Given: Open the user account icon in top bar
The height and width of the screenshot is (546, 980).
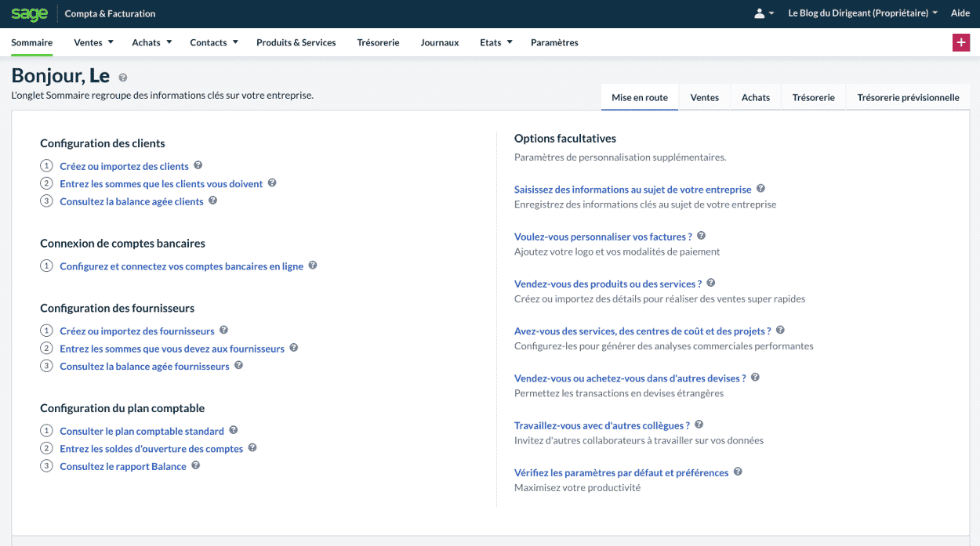Looking at the screenshot, I should click(760, 13).
